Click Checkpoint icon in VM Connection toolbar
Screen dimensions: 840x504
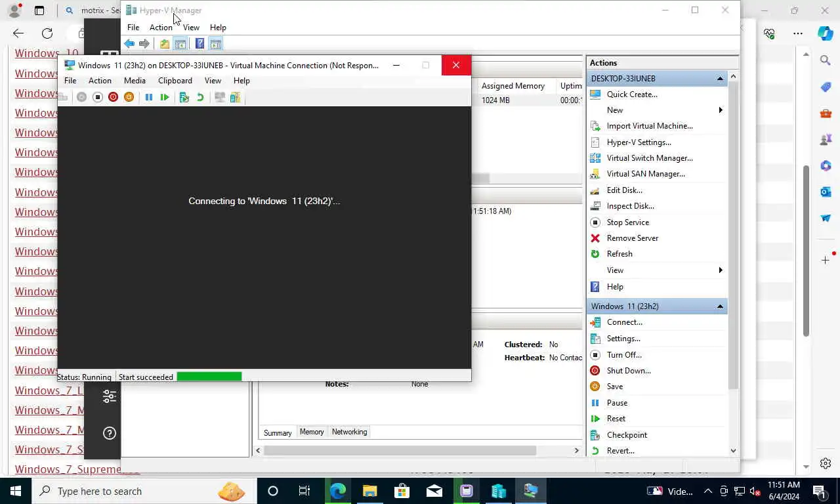[184, 97]
